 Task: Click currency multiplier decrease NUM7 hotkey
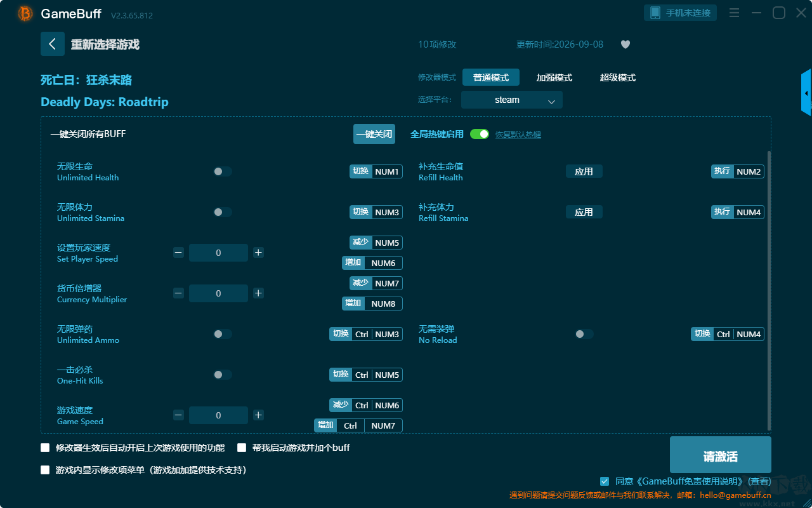(376, 283)
